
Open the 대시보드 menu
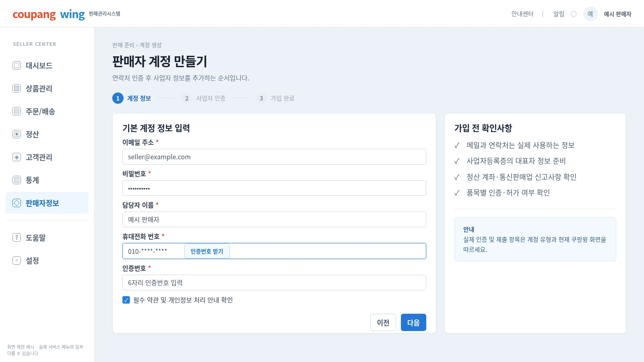pos(47,65)
